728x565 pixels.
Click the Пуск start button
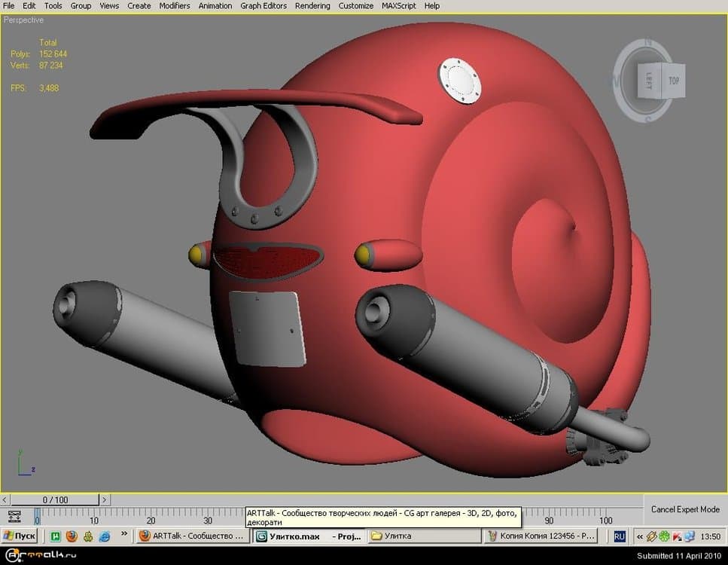coord(20,536)
